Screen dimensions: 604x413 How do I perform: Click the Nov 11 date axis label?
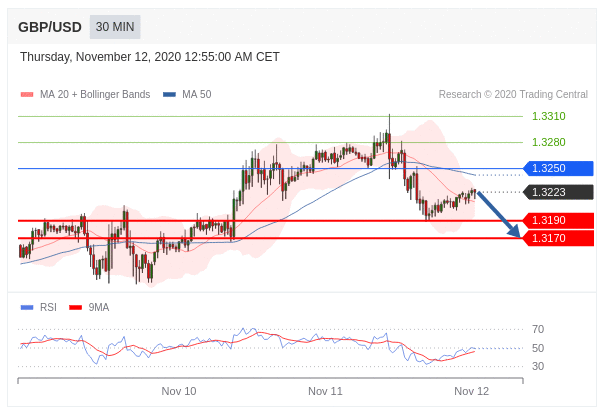[325, 391]
